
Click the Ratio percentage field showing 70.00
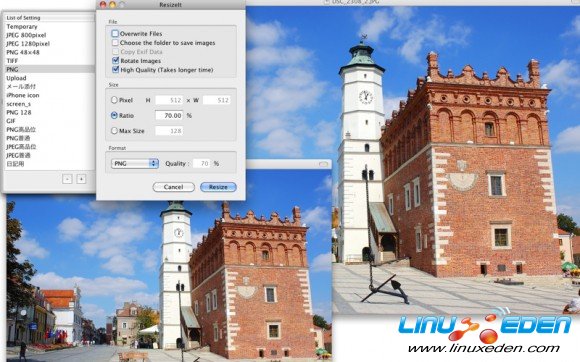click(x=169, y=115)
